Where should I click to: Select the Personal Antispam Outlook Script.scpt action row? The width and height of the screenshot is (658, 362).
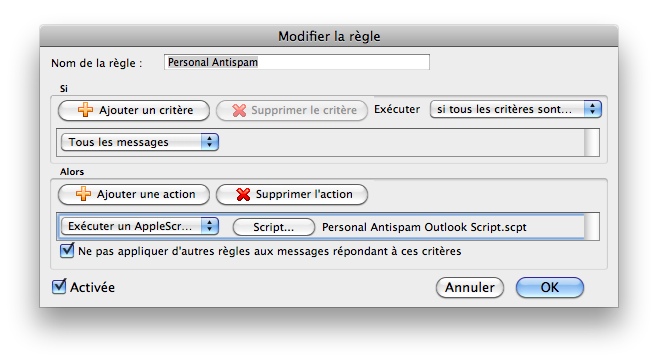[321, 227]
